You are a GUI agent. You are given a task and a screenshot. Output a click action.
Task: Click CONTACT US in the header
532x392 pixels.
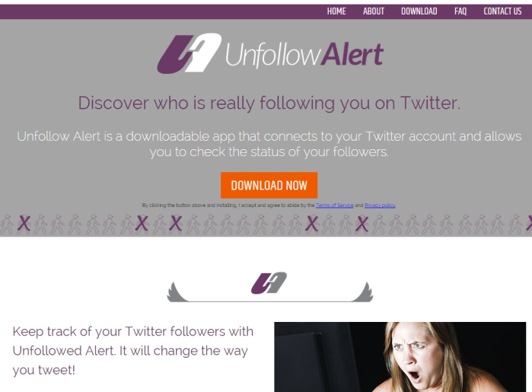502,11
